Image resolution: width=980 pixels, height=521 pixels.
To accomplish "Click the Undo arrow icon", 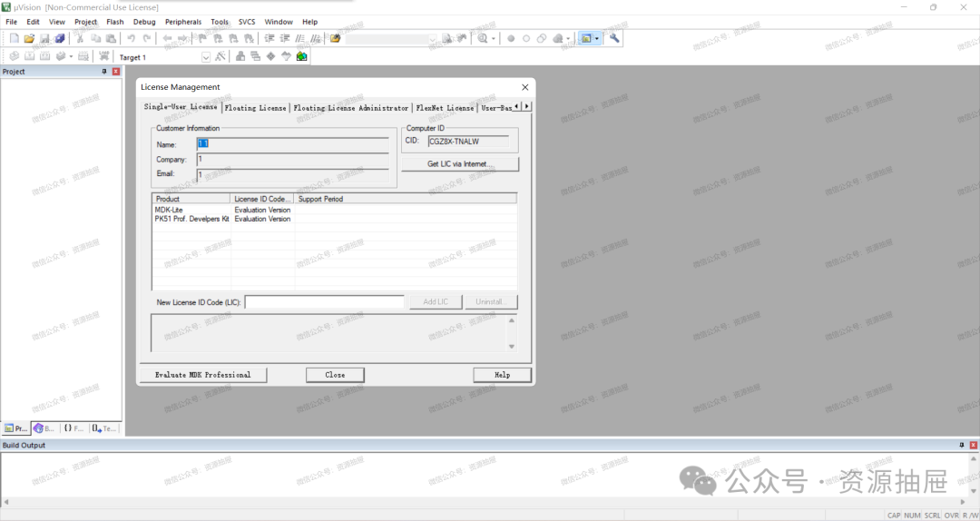I will click(x=132, y=39).
